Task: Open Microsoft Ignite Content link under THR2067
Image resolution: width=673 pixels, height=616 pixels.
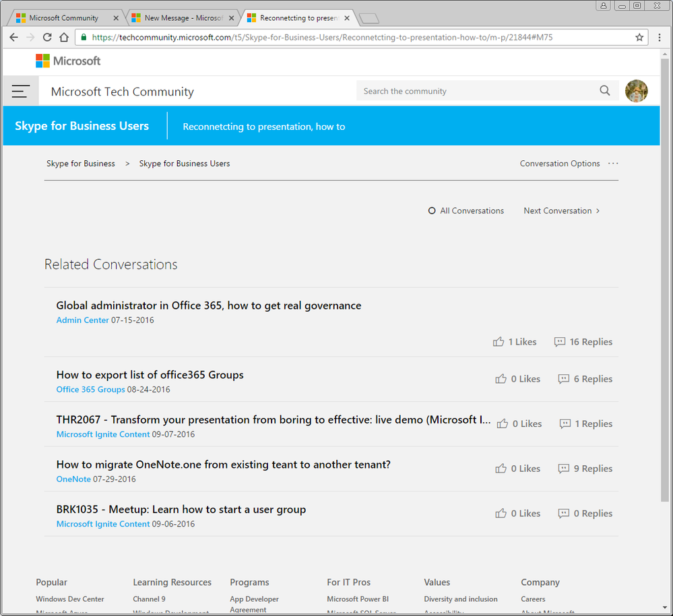Action: [103, 434]
